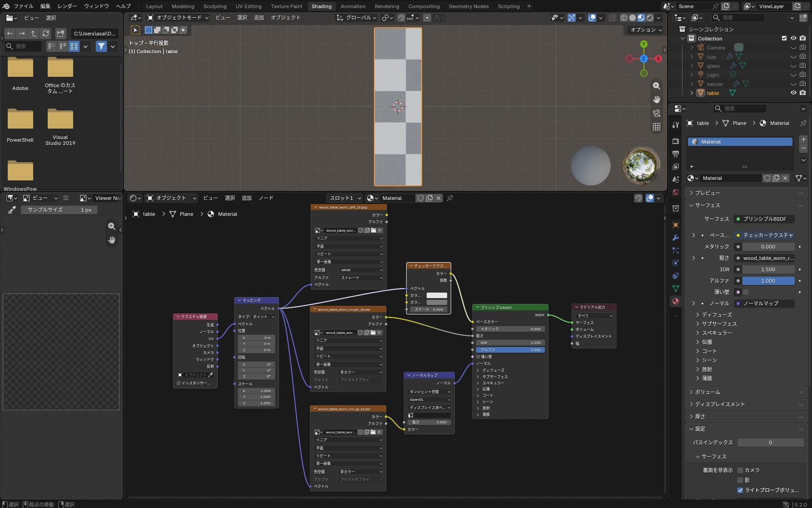The width and height of the screenshot is (812, 508).
Task: Expand the ディスプレイスメント panel
Action: 746,404
